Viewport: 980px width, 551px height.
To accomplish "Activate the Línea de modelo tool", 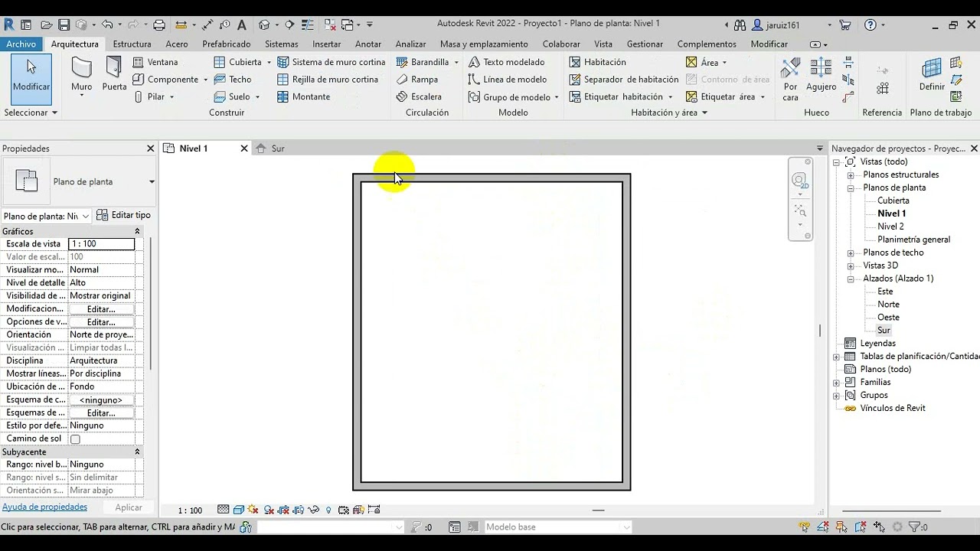I will (x=507, y=80).
